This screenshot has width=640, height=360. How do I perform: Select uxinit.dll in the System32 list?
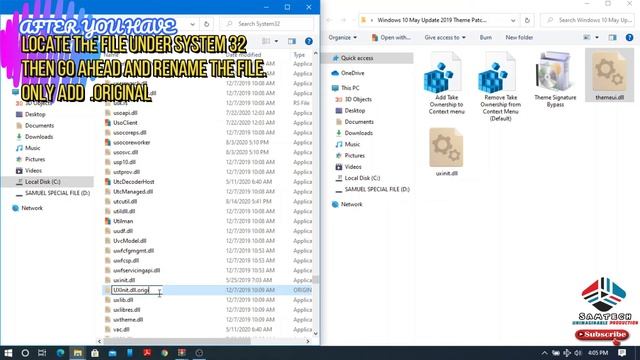coord(124,280)
